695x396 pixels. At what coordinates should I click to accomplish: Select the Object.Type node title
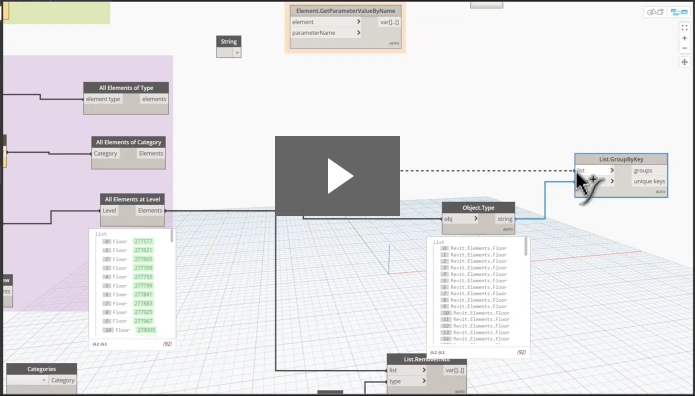pyautogui.click(x=478, y=208)
